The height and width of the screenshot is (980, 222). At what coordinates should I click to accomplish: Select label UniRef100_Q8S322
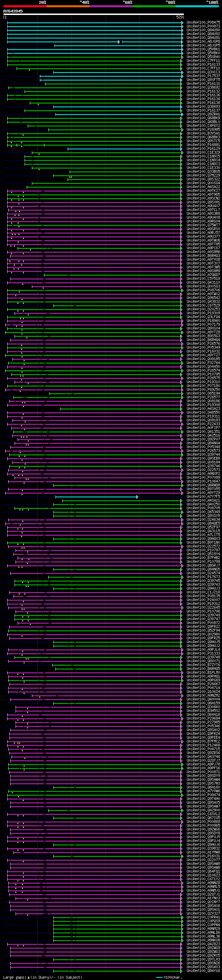click(203, 179)
